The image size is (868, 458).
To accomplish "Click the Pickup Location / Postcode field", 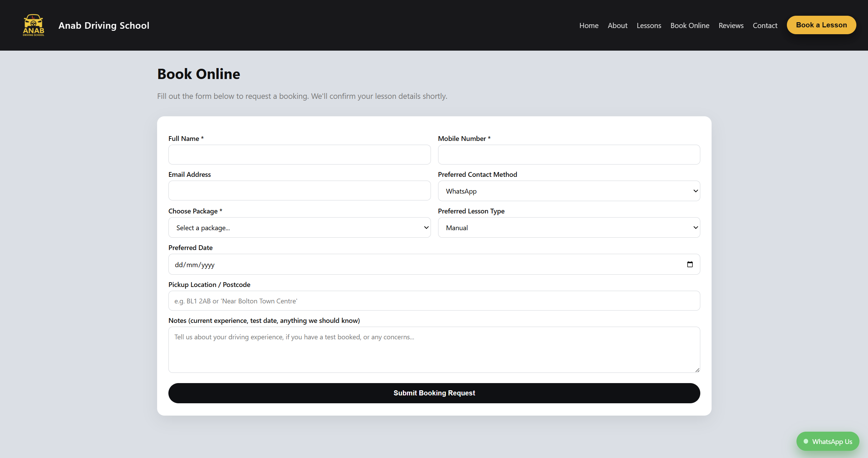I will pos(434,301).
